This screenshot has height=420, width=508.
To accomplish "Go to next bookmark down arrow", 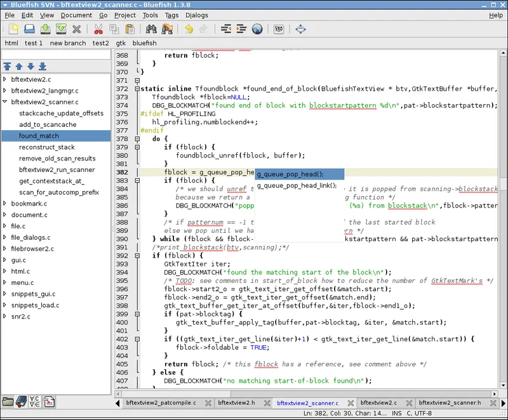I will pyautogui.click(x=30, y=67).
